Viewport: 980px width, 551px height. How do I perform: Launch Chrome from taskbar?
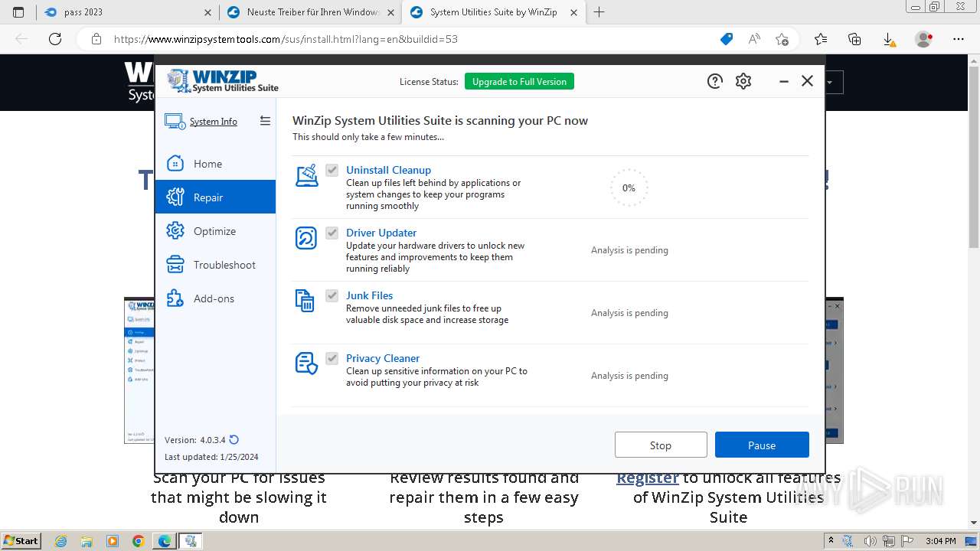click(x=138, y=541)
